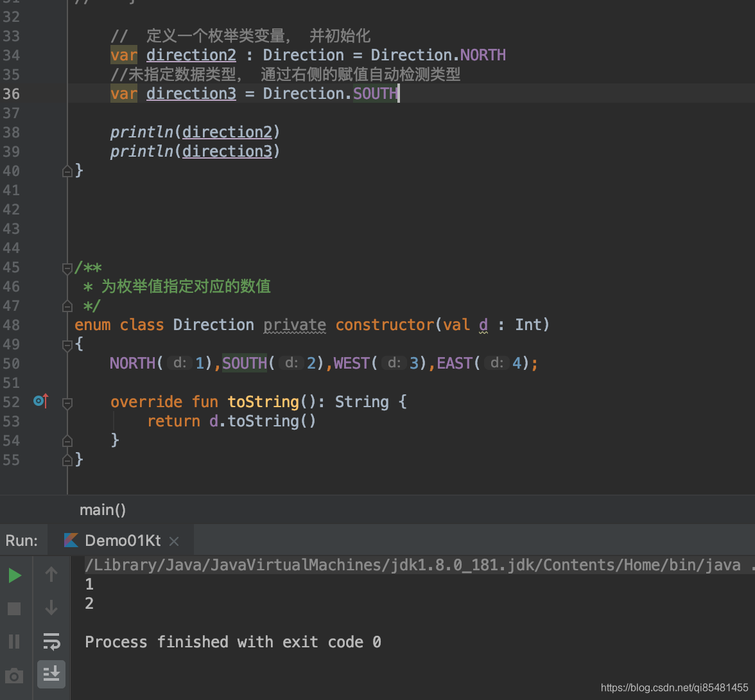Click the Stop process square icon
The image size is (755, 700).
point(14,608)
